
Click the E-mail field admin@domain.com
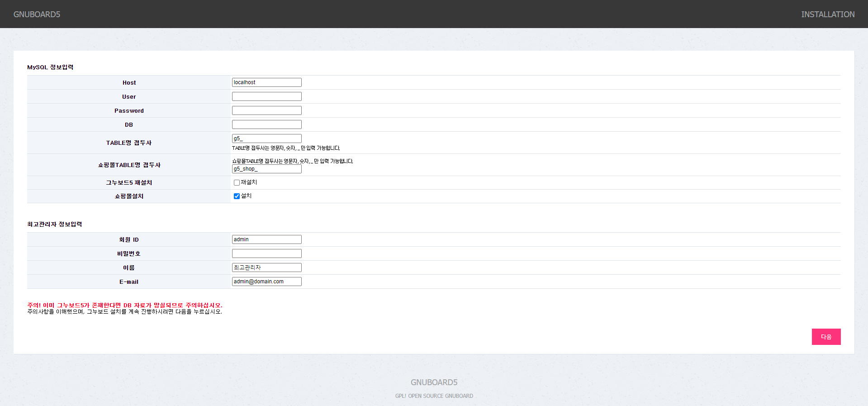tap(266, 282)
